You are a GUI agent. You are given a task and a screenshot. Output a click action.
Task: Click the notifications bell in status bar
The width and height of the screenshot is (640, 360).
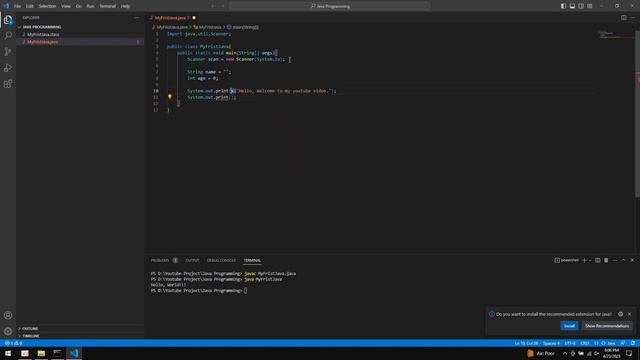coord(633,343)
